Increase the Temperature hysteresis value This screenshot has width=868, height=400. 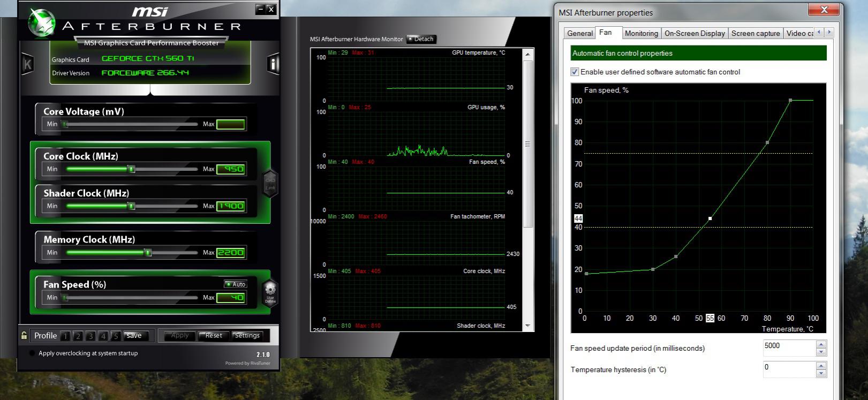pos(821,365)
